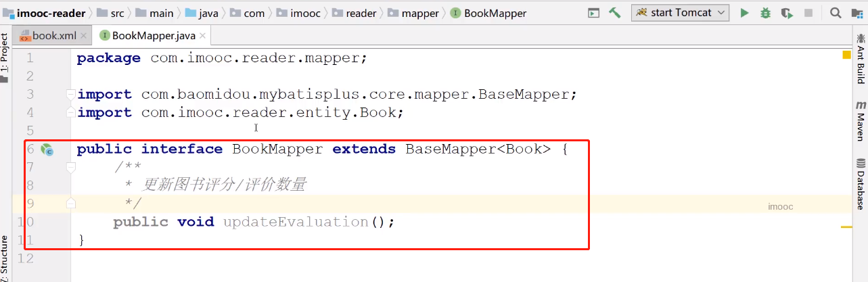The height and width of the screenshot is (282, 868).
Task: Collapse the import block fold marker on line 3
Action: [70, 95]
